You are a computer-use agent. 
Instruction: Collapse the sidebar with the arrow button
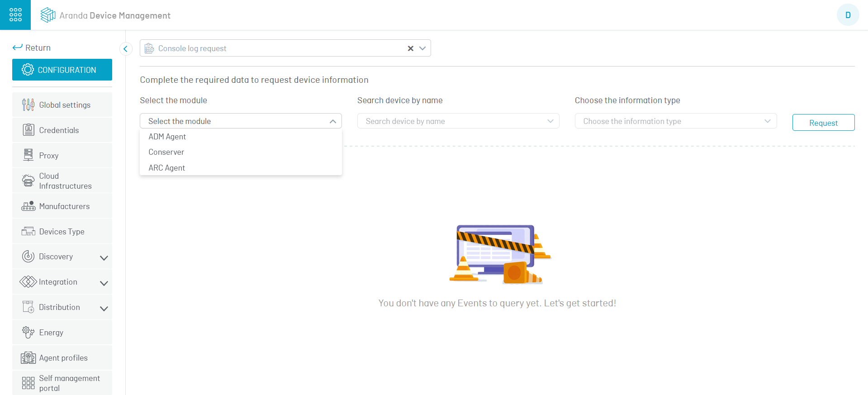(126, 48)
